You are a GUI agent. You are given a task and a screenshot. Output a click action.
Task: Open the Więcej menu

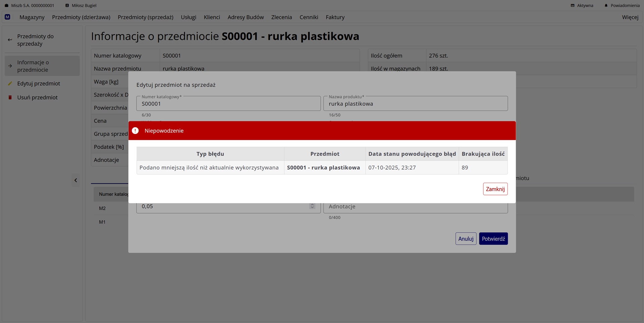click(x=630, y=17)
